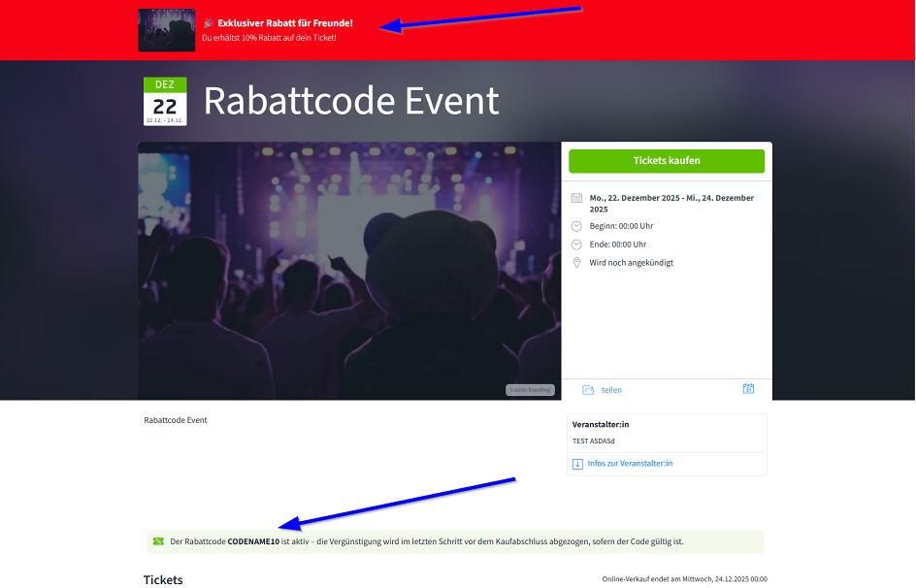916x588 pixels.
Task: Click the location pin icon
Action: coord(576,263)
